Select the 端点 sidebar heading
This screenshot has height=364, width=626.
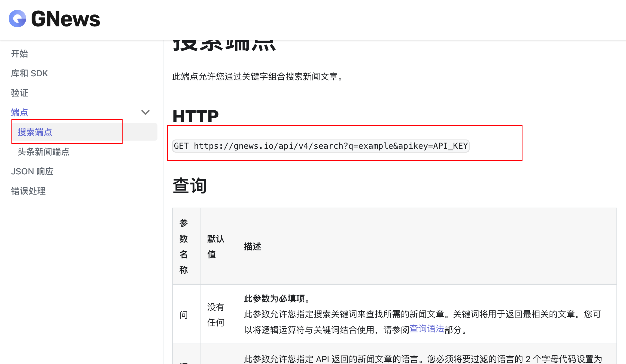(20, 112)
